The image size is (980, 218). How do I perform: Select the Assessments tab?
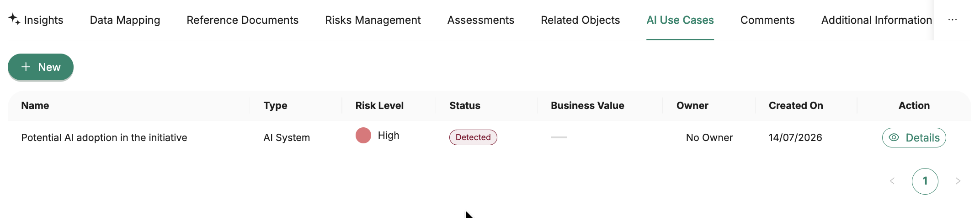tap(480, 20)
